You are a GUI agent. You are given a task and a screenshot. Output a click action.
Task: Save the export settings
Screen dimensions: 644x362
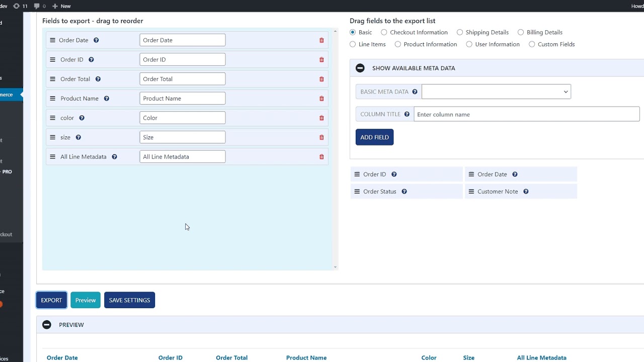click(130, 300)
